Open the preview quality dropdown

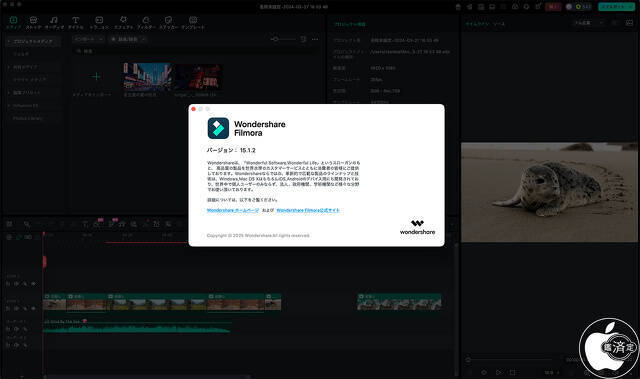click(588, 23)
